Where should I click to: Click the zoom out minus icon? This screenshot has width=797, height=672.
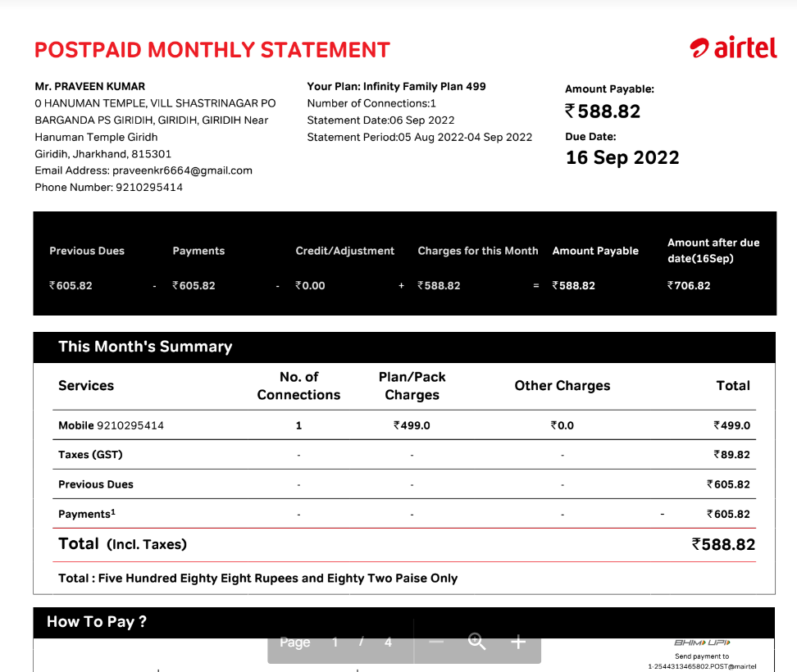point(436,642)
